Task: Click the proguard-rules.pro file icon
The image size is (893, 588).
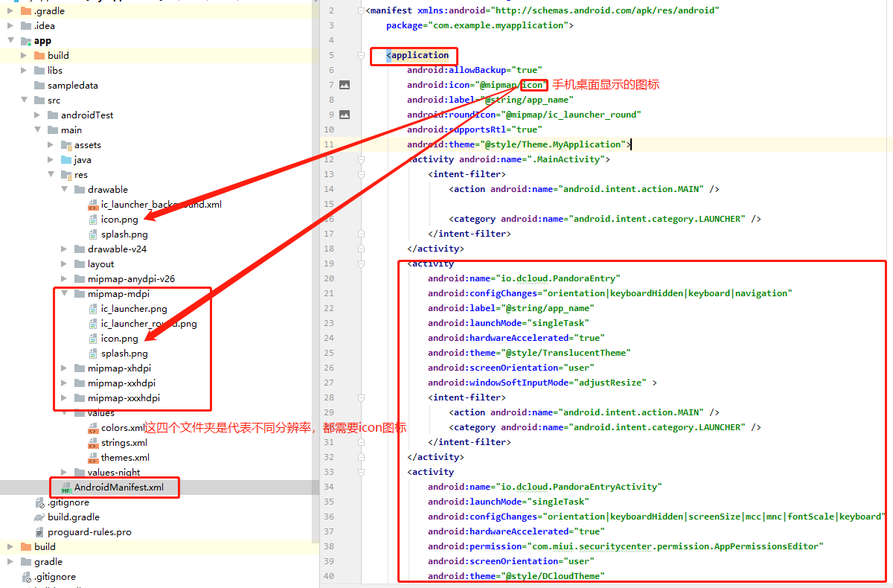Action: [x=39, y=532]
